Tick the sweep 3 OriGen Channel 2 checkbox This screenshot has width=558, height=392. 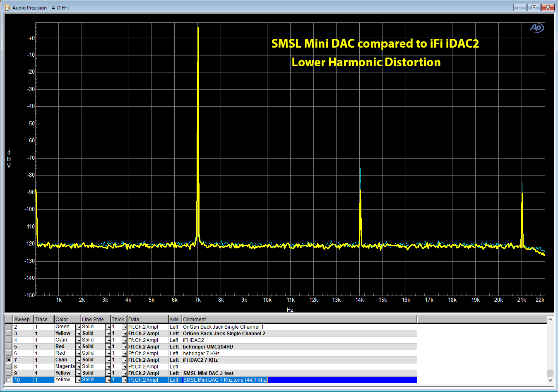click(9, 333)
